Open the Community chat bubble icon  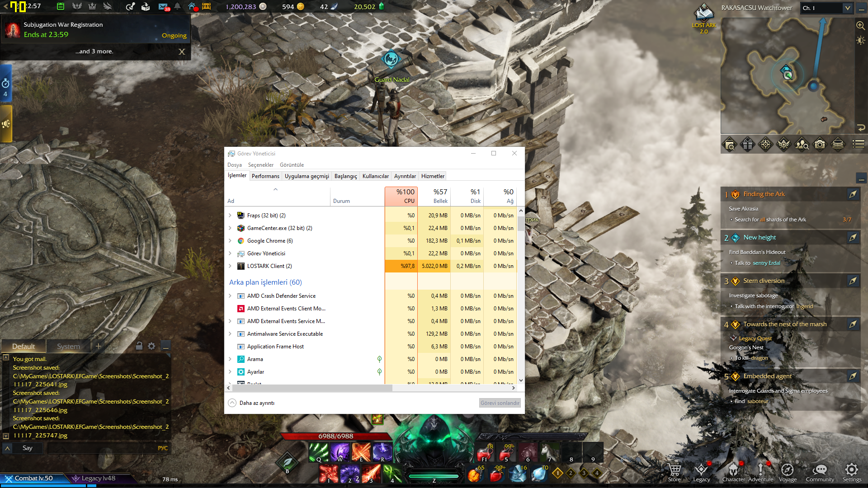click(820, 470)
